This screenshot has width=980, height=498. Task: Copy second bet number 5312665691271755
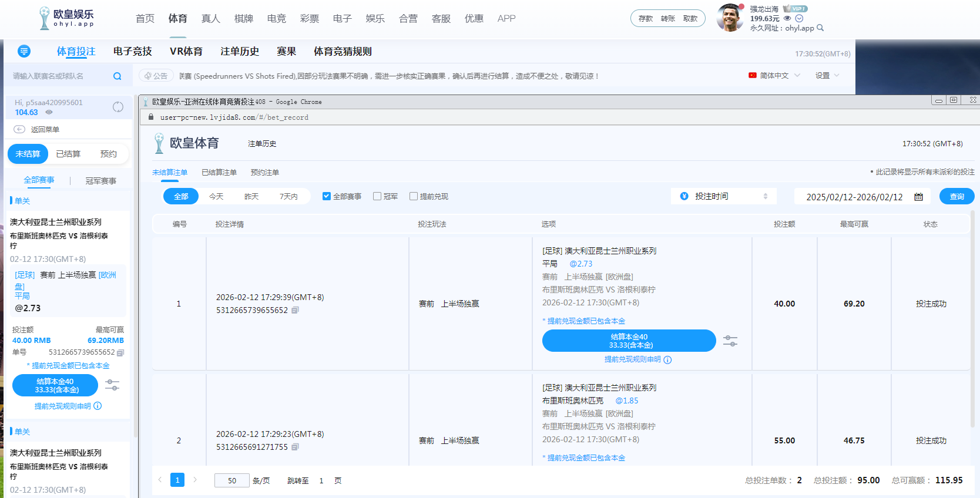[x=296, y=447]
